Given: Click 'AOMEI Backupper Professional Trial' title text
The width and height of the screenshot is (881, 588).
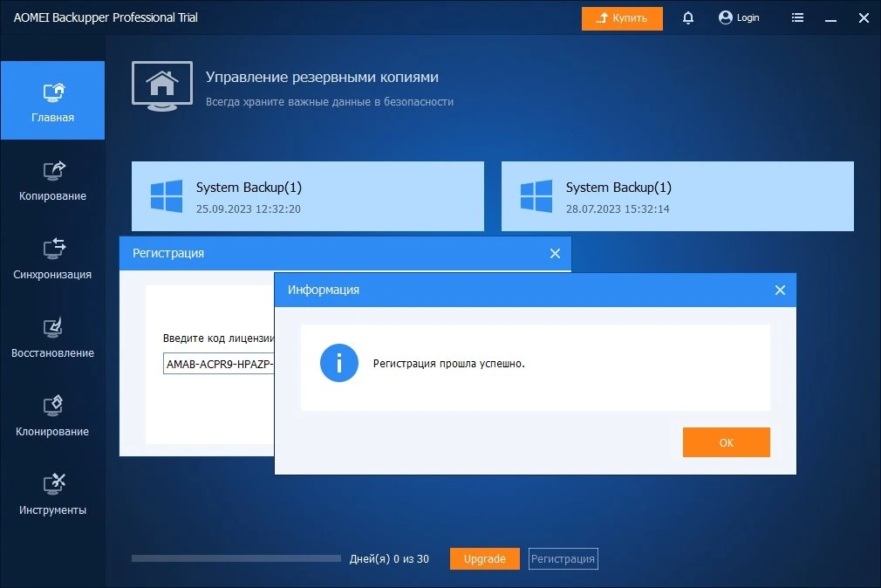Looking at the screenshot, I should tap(106, 18).
